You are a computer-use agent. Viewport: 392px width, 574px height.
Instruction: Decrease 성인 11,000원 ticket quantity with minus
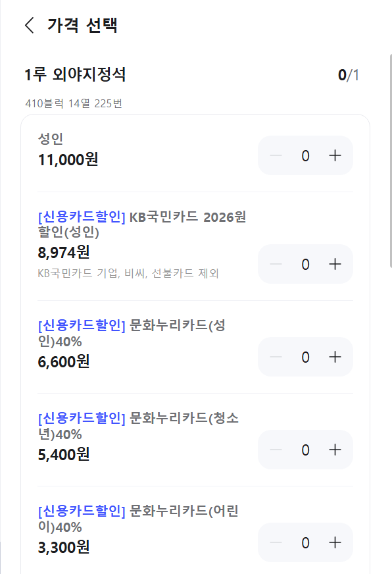click(276, 155)
